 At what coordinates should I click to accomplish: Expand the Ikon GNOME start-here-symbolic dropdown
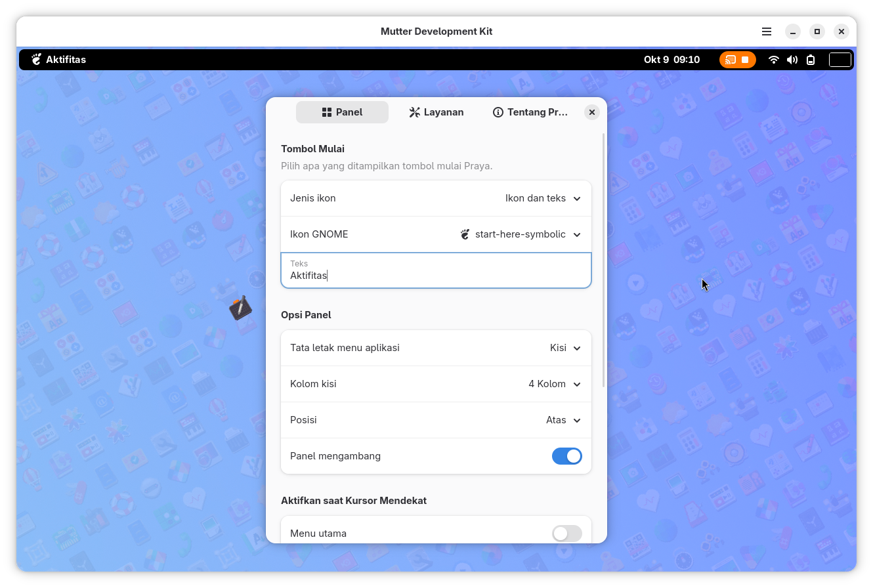[x=436, y=234]
